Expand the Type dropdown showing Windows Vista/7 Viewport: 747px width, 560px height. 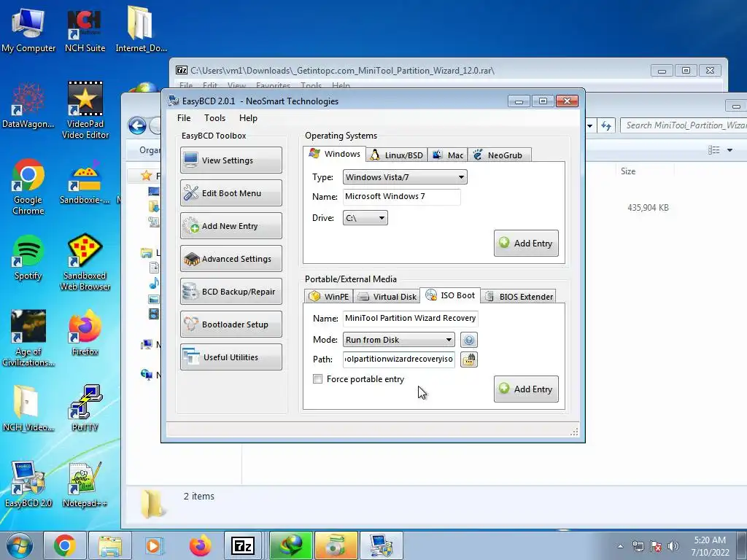(x=405, y=177)
